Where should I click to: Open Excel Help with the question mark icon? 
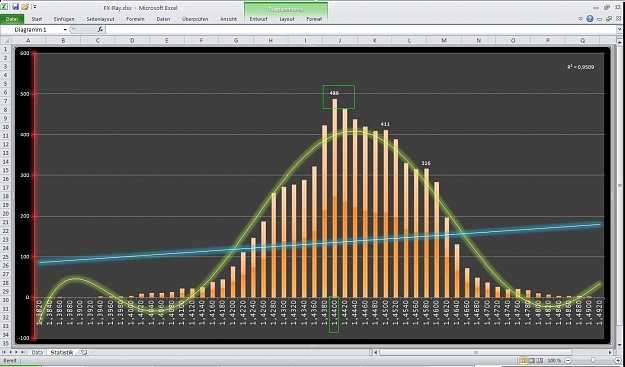tap(590, 19)
